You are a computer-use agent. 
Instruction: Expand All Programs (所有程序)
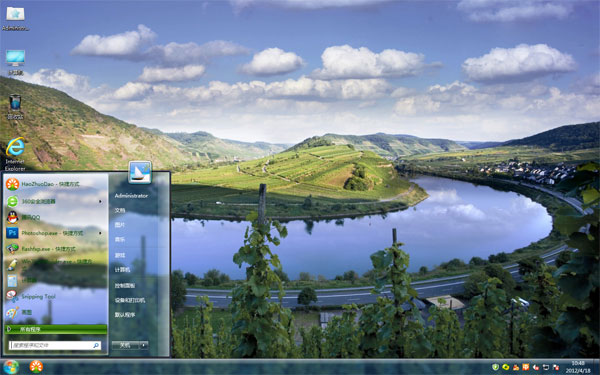(x=56, y=329)
